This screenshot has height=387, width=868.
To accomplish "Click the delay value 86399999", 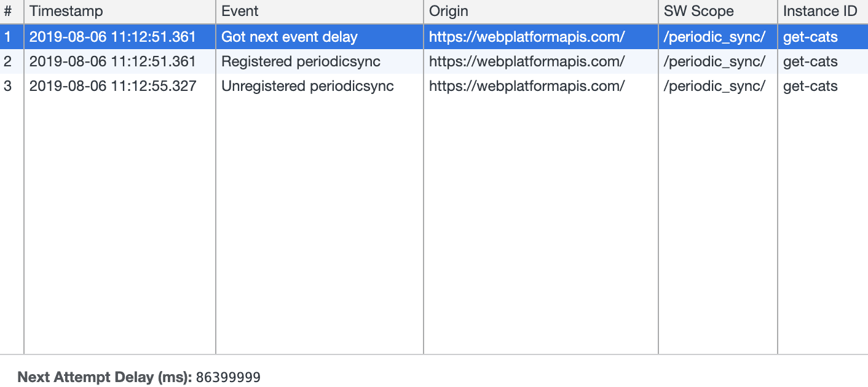I will pos(227,377).
